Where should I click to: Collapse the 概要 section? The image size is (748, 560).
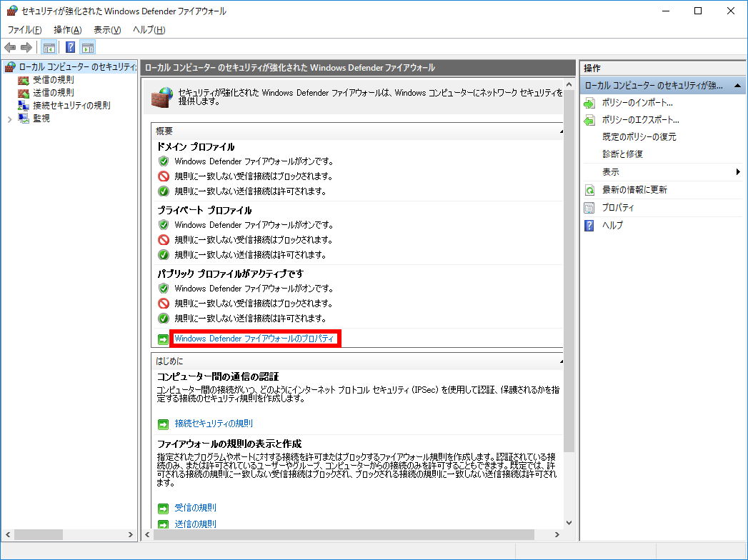pyautogui.click(x=561, y=131)
